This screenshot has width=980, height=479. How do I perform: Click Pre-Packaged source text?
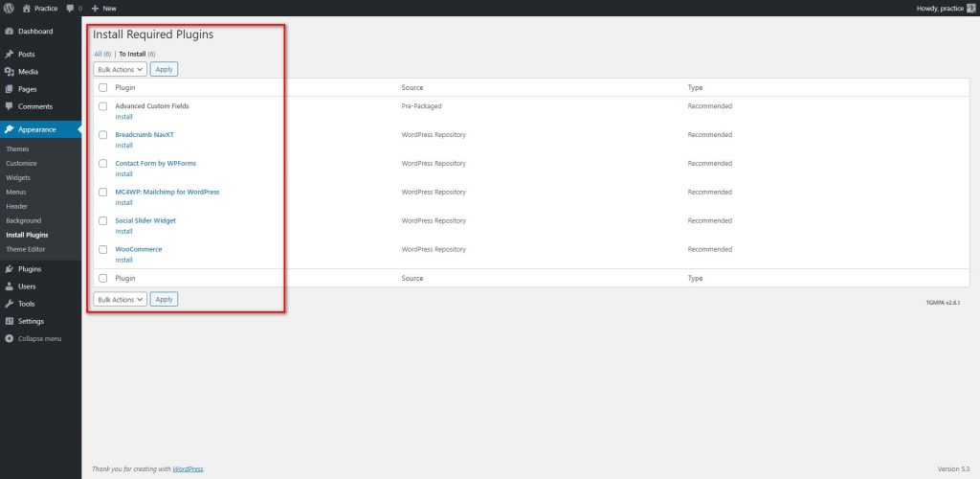click(x=421, y=106)
